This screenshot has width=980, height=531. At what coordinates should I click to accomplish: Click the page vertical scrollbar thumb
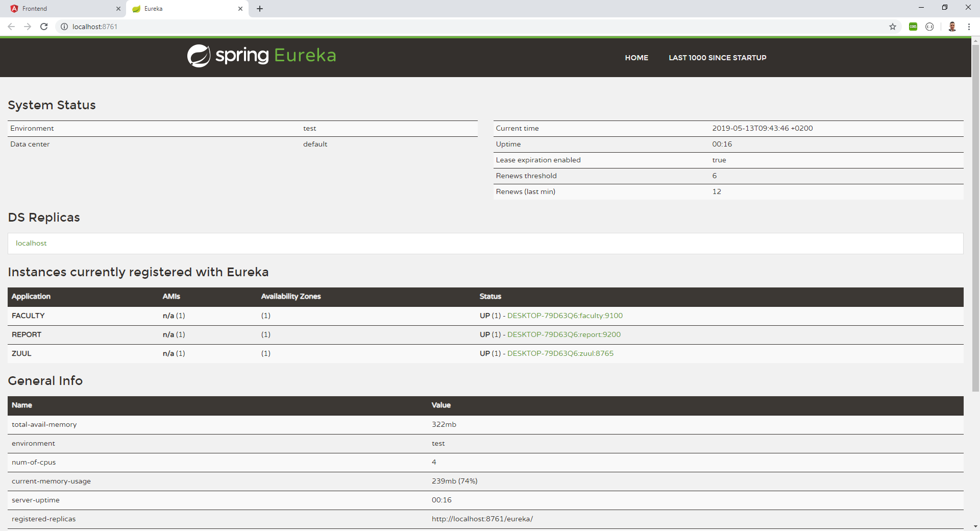coord(975,218)
